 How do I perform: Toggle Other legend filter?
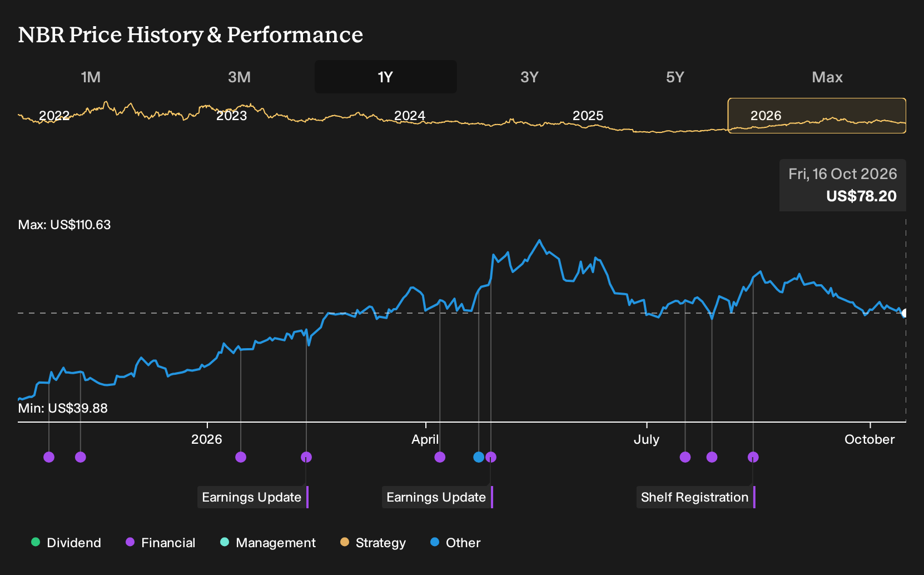coord(455,543)
